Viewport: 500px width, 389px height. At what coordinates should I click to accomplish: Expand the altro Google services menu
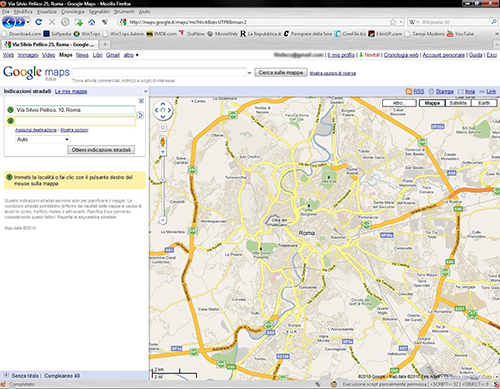pos(131,55)
